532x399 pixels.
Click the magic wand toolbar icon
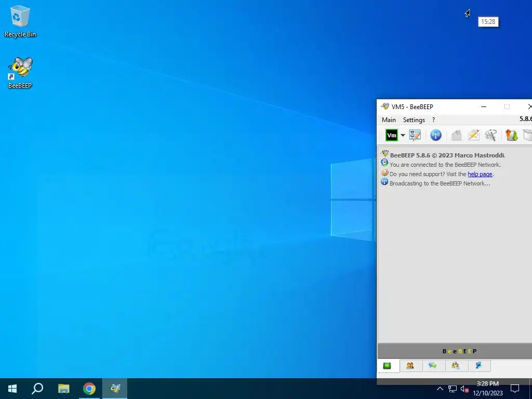[x=491, y=135]
